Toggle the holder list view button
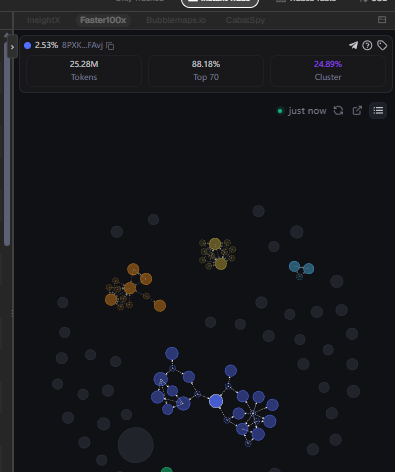Viewport: 395px width, 472px height. 378,111
